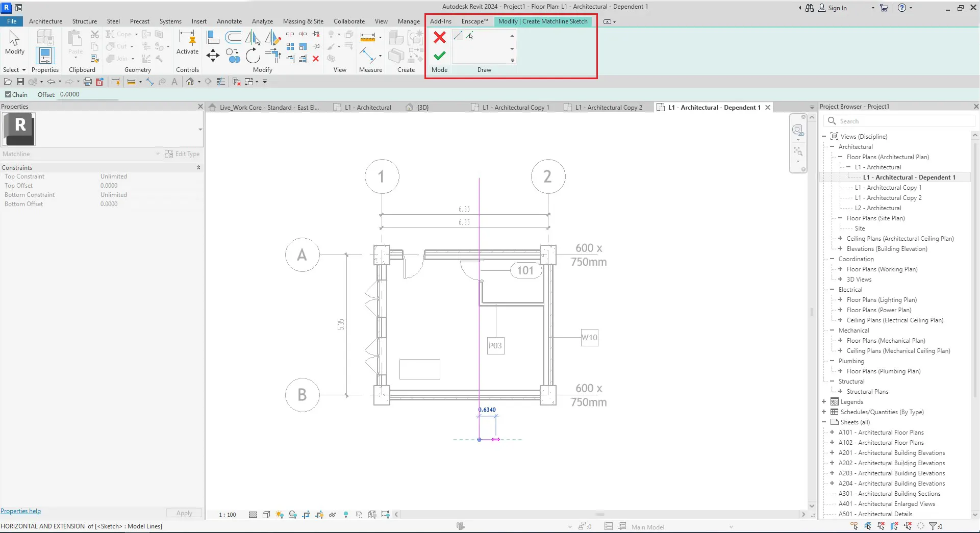Click the Sign In button
This screenshot has width=980, height=533.
click(833, 8)
